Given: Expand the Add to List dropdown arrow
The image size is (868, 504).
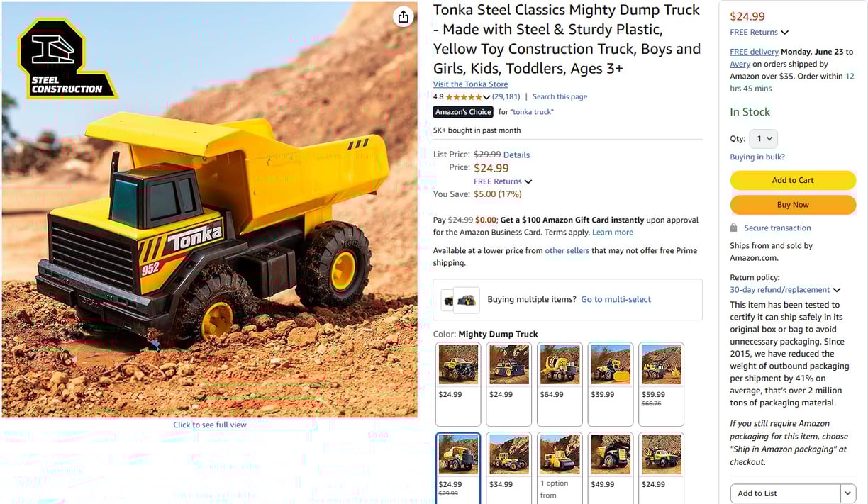Looking at the screenshot, I should [x=848, y=493].
